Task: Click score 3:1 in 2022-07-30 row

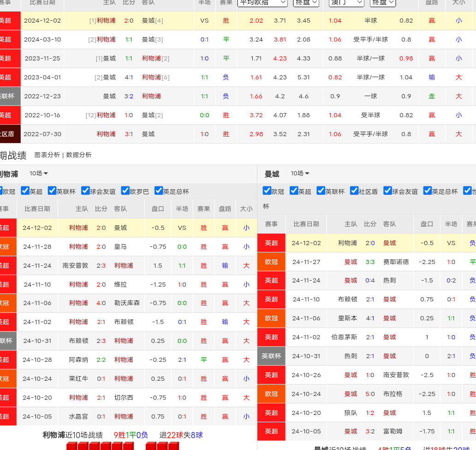Action: tap(129, 134)
